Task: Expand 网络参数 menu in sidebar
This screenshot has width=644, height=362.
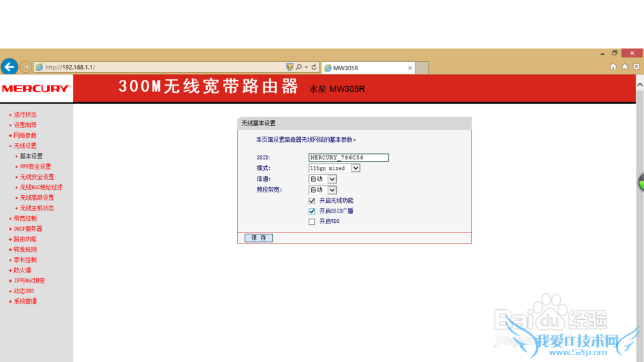Action: click(x=25, y=135)
